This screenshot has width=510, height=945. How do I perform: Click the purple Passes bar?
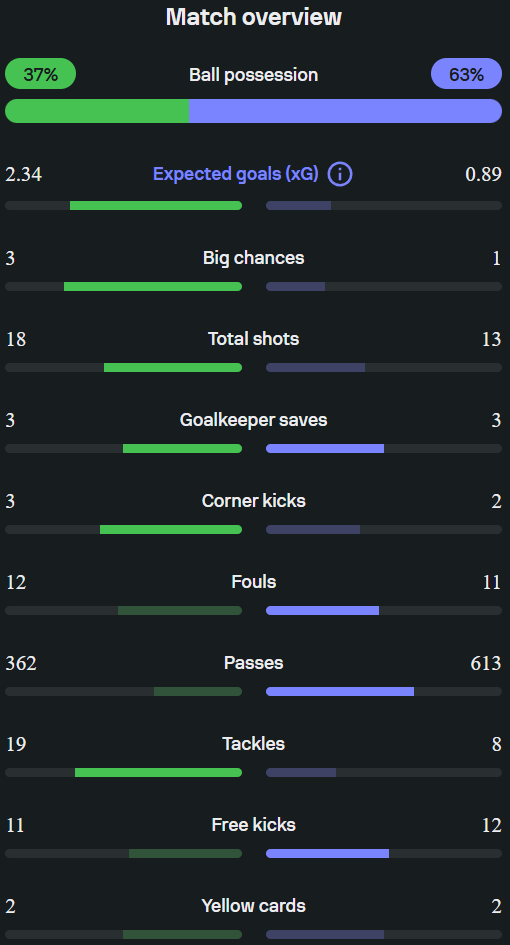click(340, 691)
